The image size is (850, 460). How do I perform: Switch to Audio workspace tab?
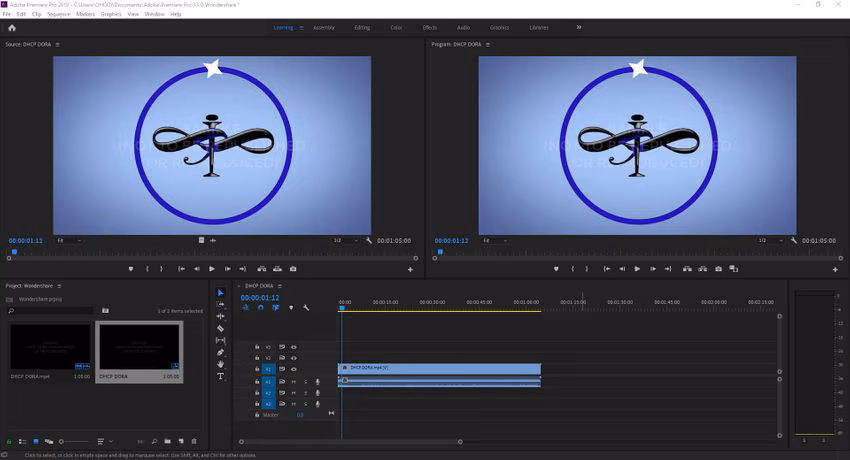[x=463, y=28]
